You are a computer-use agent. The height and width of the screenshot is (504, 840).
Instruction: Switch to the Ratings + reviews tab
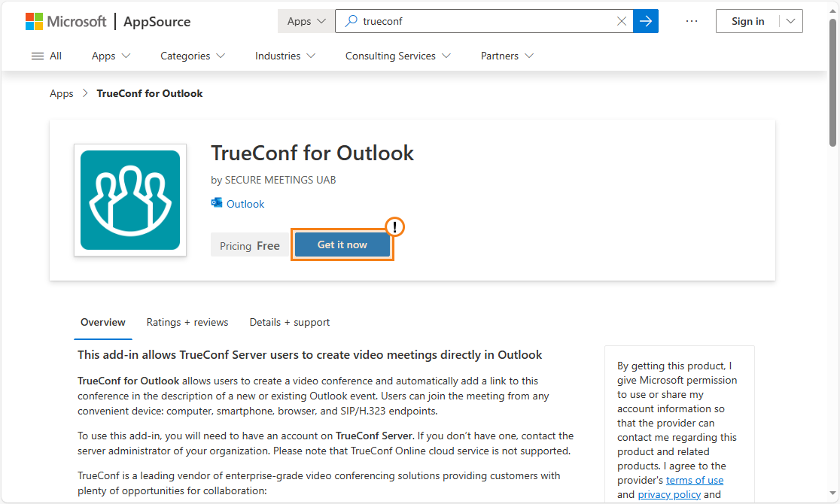(x=187, y=322)
